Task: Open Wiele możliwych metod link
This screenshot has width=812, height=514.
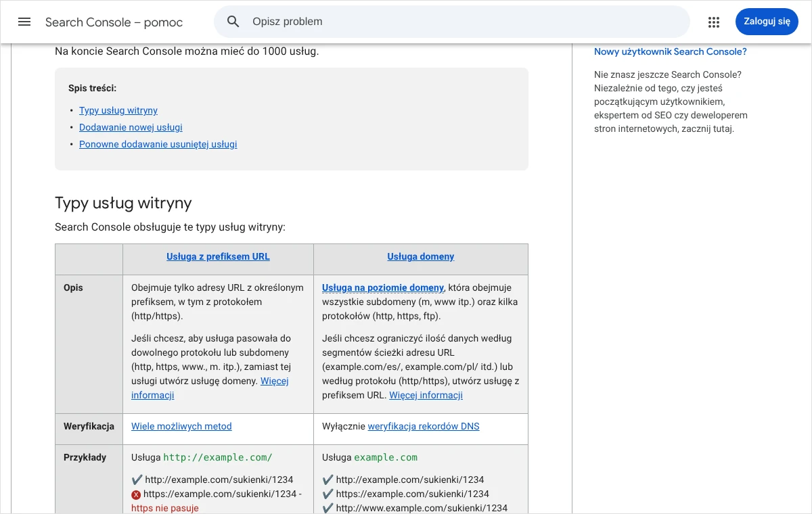Action: (x=181, y=426)
